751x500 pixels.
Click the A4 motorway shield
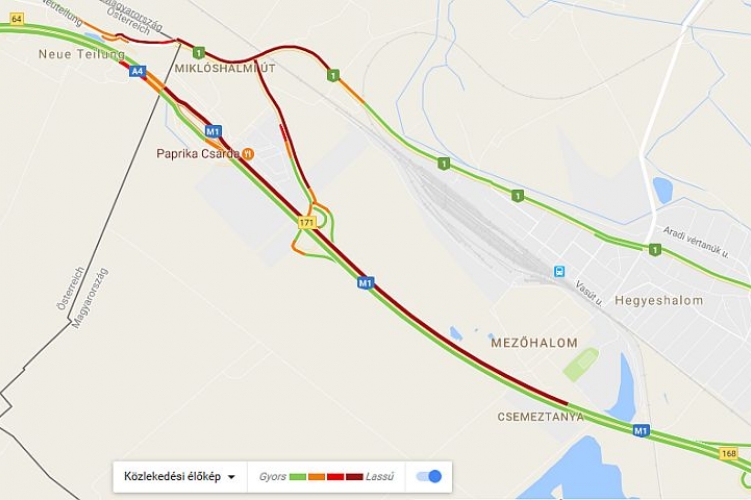(x=137, y=72)
